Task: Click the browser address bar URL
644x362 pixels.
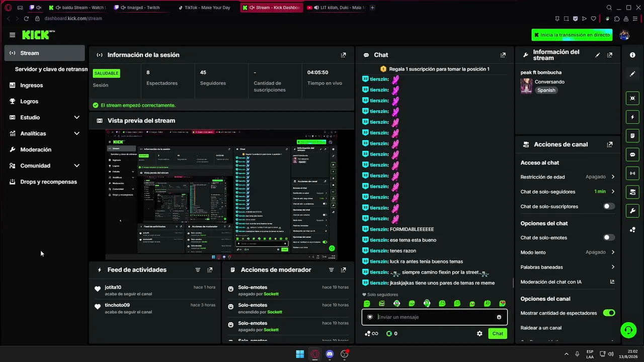Action: pos(73,19)
